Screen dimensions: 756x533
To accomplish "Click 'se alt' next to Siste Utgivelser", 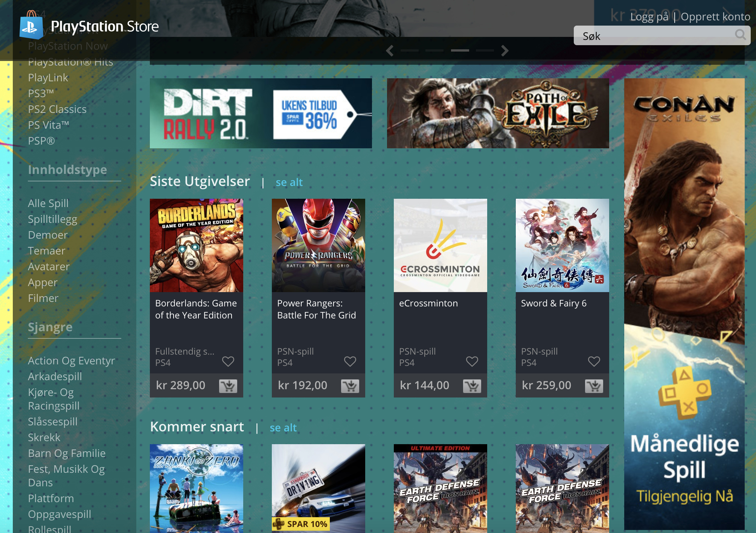I will [x=289, y=182].
